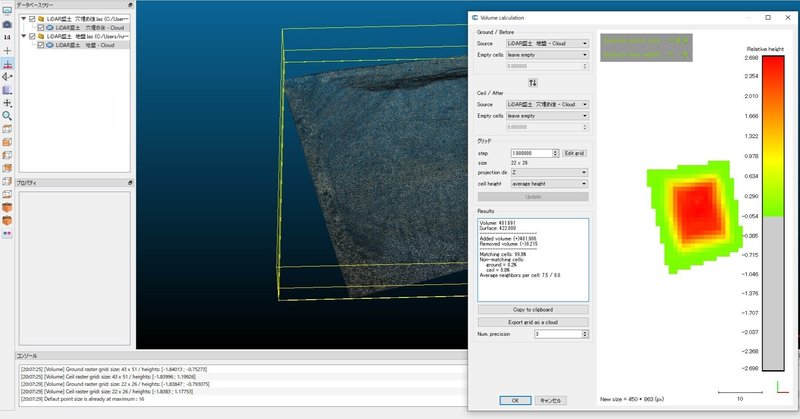Screen dimensions: 800x419
Task: Uncheck the 地盤 - Cloud checkbox
Action: (41, 45)
